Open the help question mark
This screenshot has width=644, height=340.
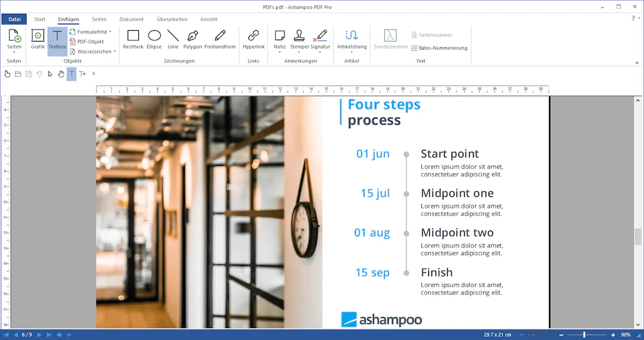[633, 18]
